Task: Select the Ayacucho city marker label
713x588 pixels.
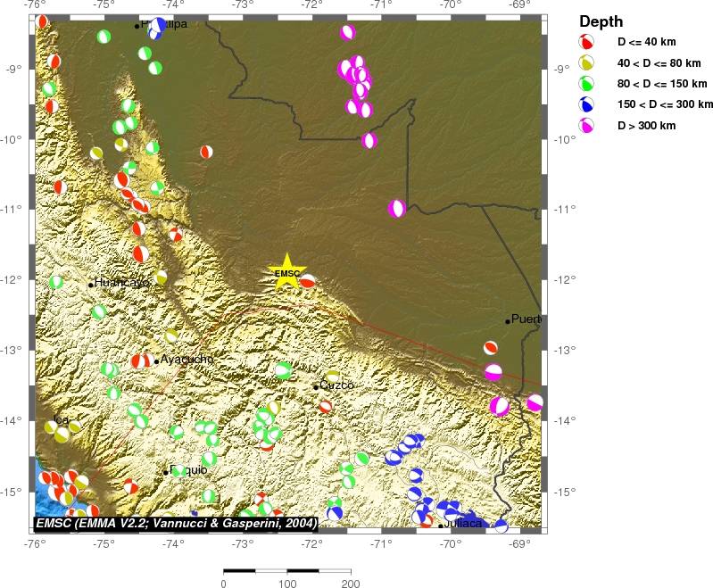Action: 187,360
